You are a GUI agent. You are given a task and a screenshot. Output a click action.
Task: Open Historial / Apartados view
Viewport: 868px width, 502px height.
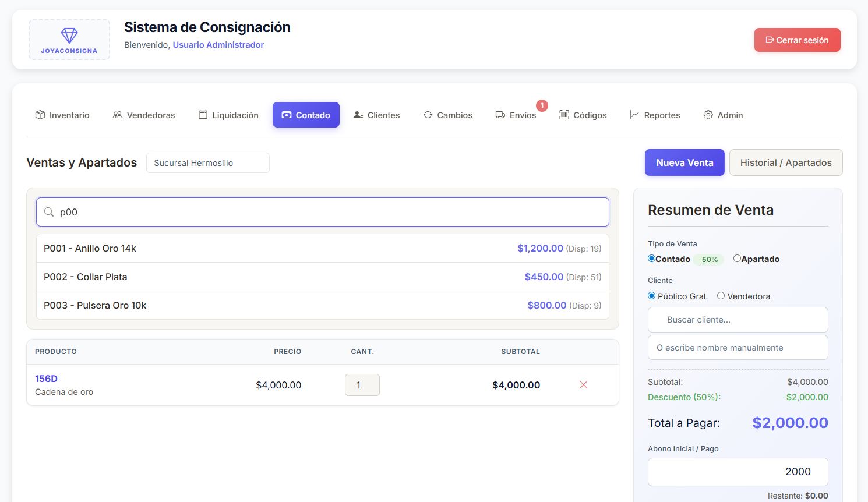click(x=786, y=162)
